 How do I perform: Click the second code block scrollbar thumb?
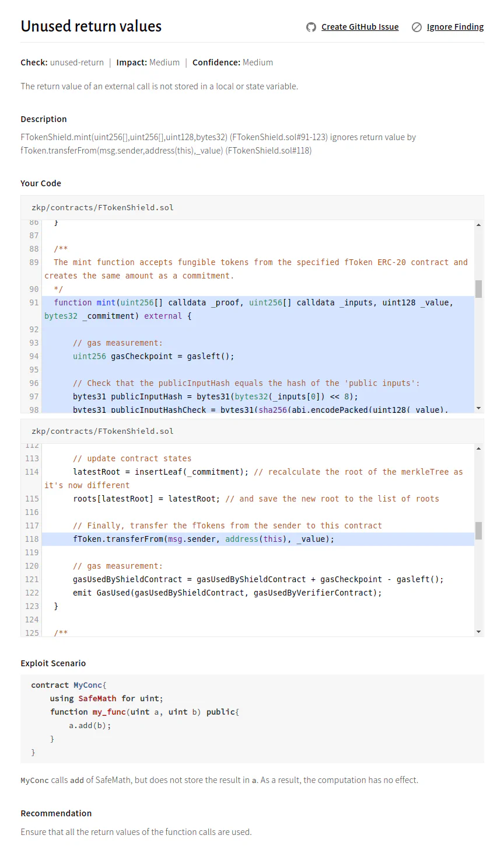(478, 531)
